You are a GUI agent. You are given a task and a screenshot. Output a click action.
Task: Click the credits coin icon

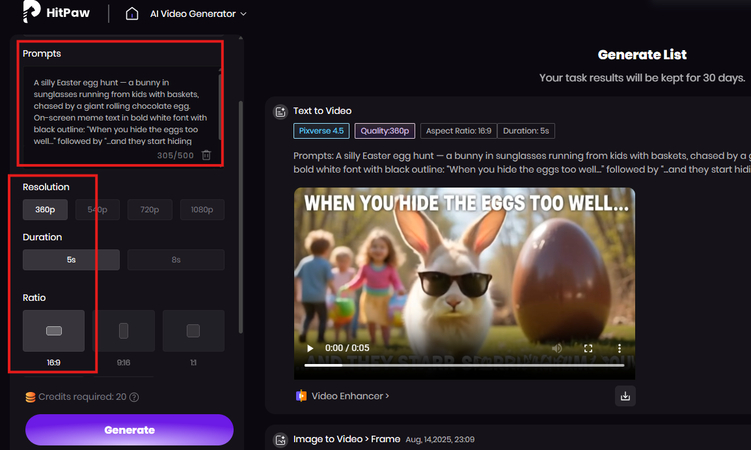(30, 397)
